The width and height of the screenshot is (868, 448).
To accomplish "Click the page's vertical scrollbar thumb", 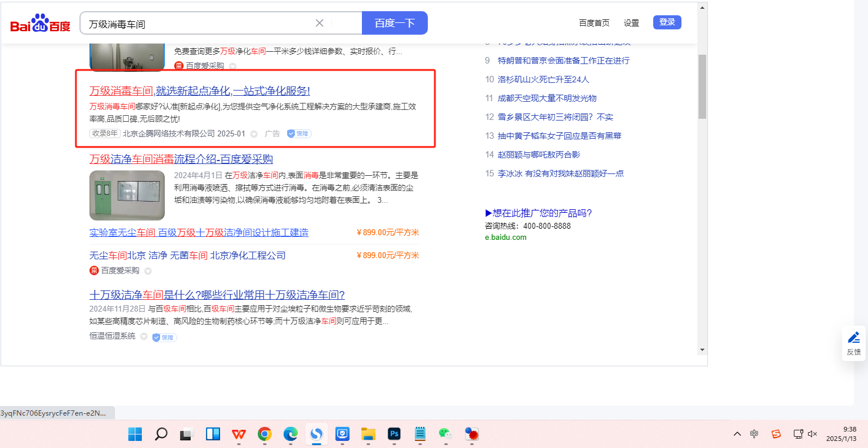I will (x=701, y=86).
